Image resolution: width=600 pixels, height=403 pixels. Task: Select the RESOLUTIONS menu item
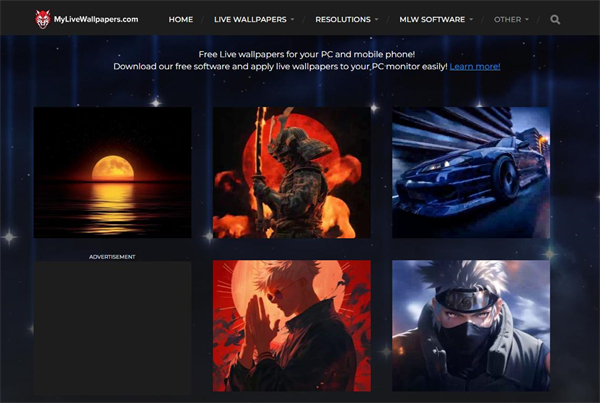[342, 19]
